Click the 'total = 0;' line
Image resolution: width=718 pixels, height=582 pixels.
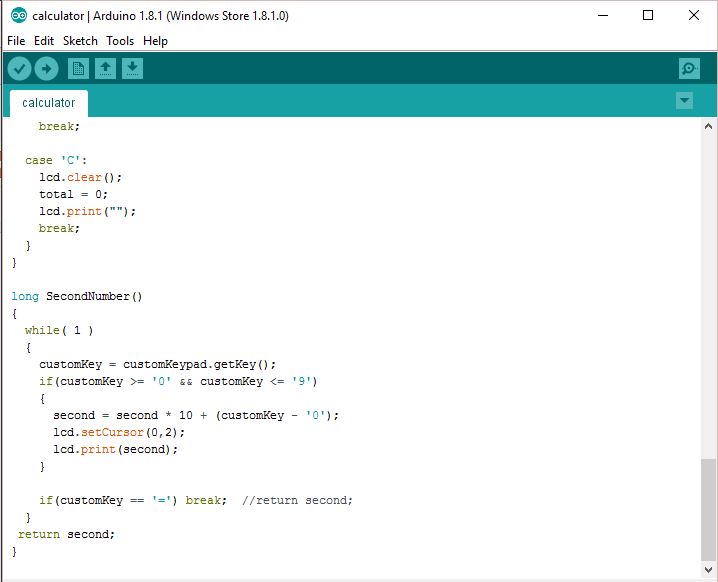click(73, 194)
